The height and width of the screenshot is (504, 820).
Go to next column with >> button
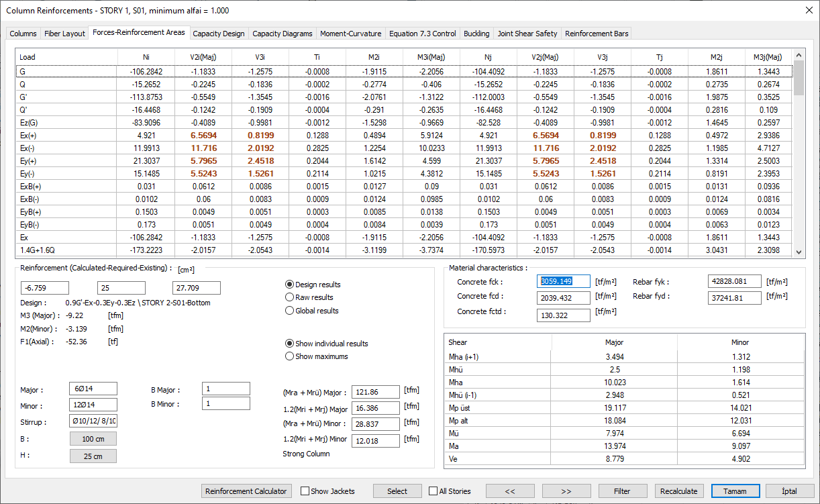566,491
